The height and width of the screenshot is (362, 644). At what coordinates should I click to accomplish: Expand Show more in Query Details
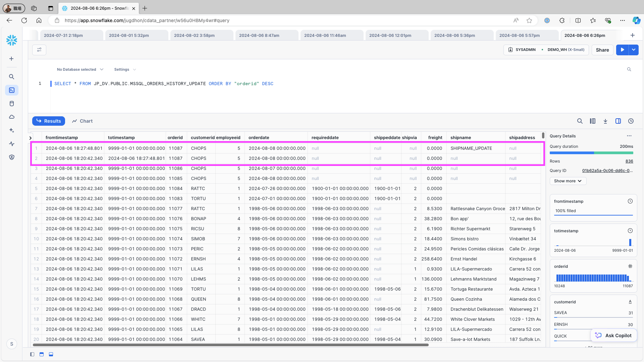(568, 181)
